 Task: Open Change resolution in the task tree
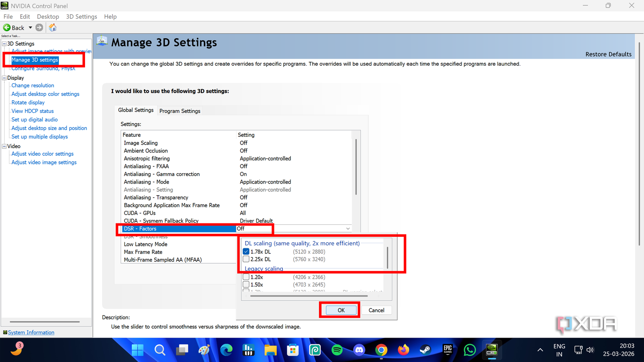(x=33, y=85)
